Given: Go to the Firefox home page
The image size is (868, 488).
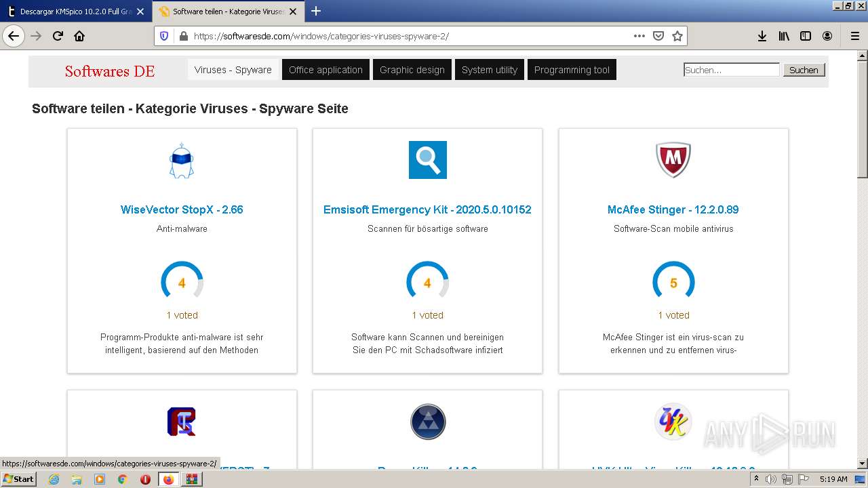Looking at the screenshot, I should pyautogui.click(x=79, y=36).
